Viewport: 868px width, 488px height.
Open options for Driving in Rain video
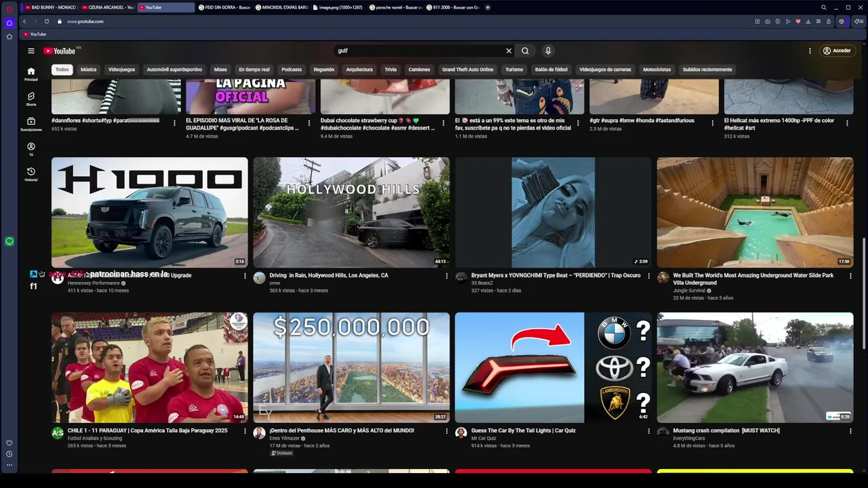point(447,276)
